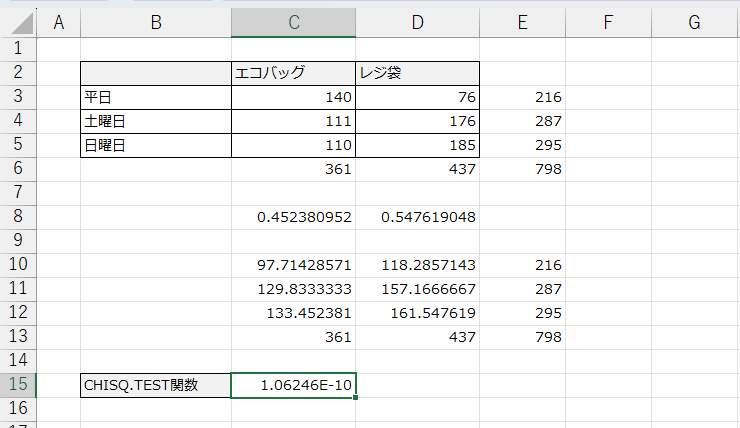The height and width of the screenshot is (428, 740).
Task: Click column D header
Action: 417,23
